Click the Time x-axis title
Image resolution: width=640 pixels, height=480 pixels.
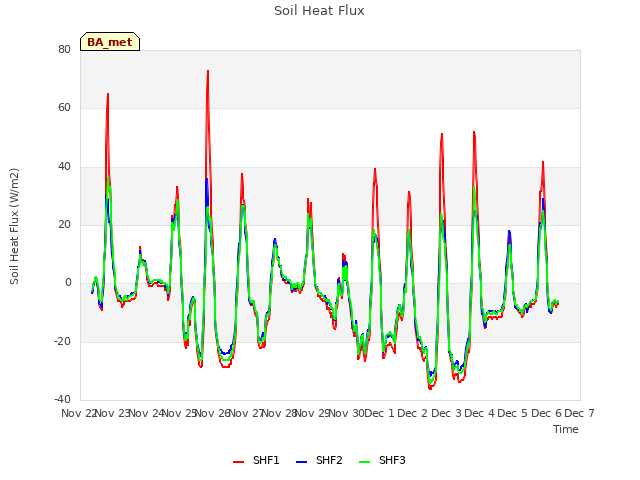click(566, 429)
